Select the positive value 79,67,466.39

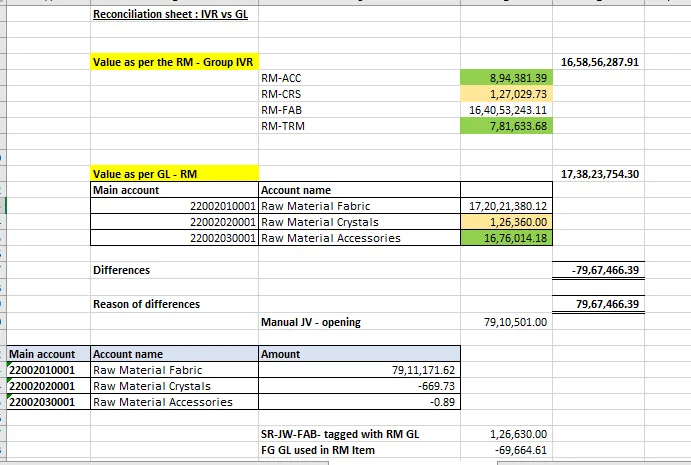pyautogui.click(x=598, y=304)
